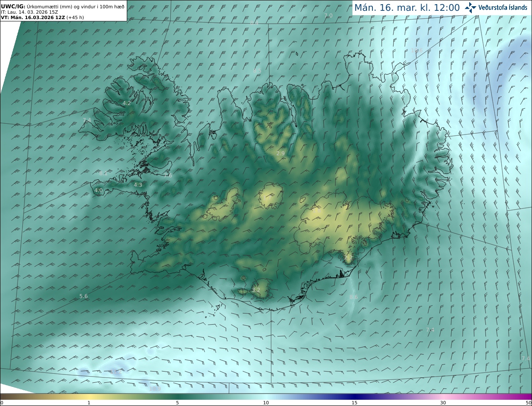Click the 5.6 value southwest of Iceland

click(84, 296)
